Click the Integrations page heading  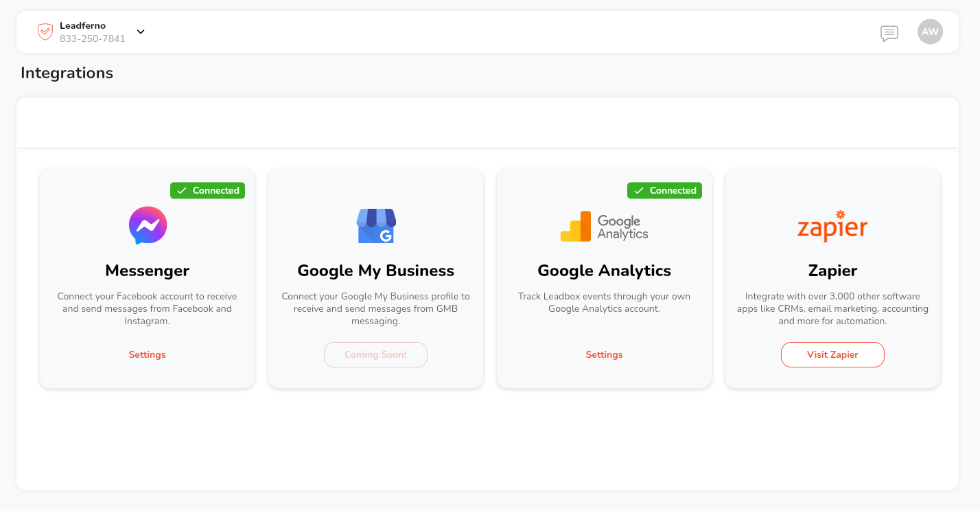pyautogui.click(x=67, y=73)
